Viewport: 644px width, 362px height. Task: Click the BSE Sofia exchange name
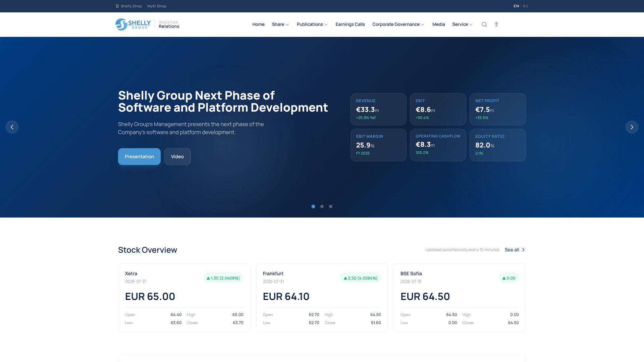(x=411, y=274)
